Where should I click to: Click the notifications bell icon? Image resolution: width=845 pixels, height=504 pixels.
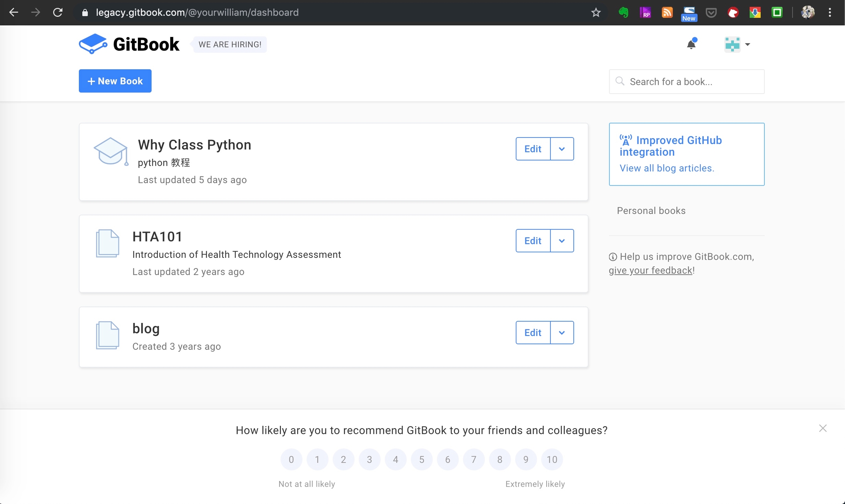point(691,44)
